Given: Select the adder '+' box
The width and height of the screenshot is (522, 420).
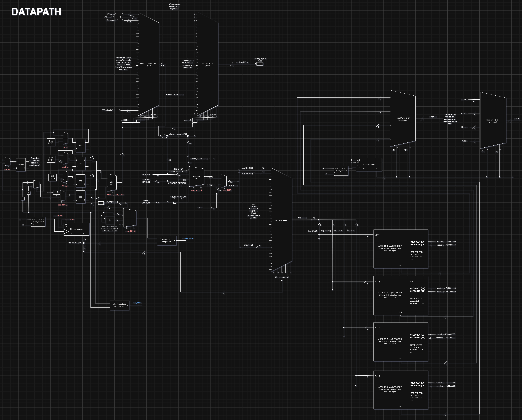Looking at the screenshot, I should pos(110,220).
